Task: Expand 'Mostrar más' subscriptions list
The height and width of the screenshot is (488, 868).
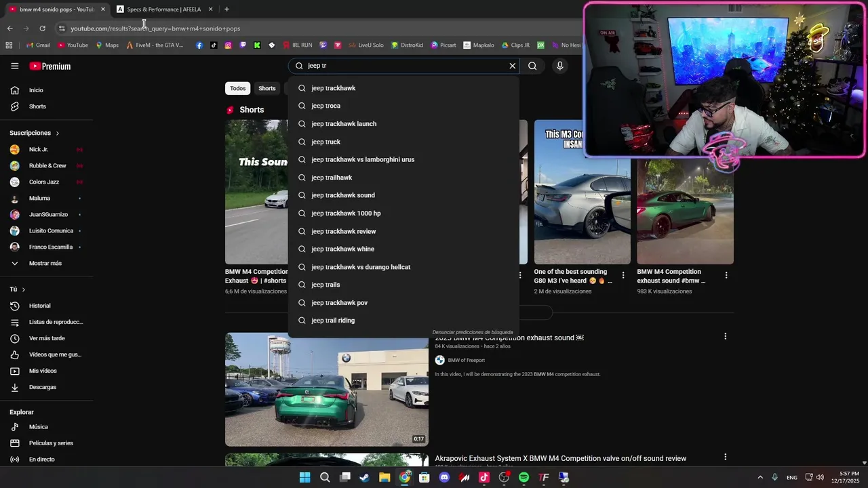Action: [x=46, y=263]
